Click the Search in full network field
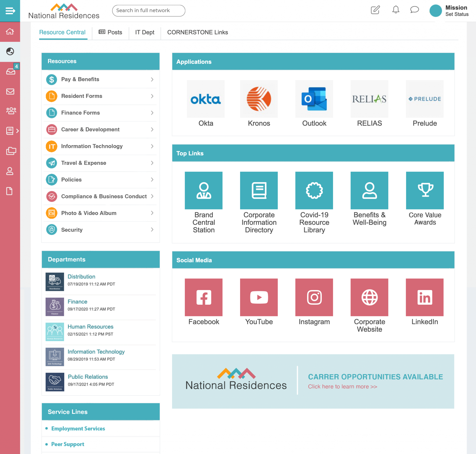 (149, 10)
